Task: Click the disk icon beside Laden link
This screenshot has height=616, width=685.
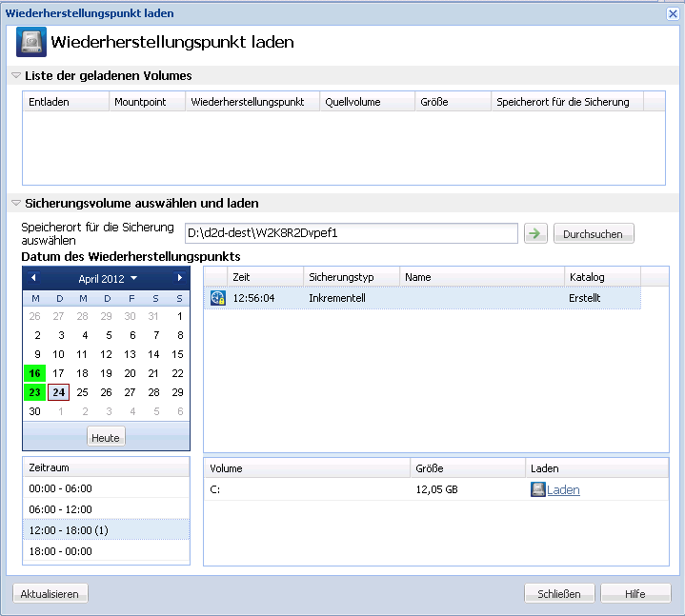Action: click(x=537, y=489)
